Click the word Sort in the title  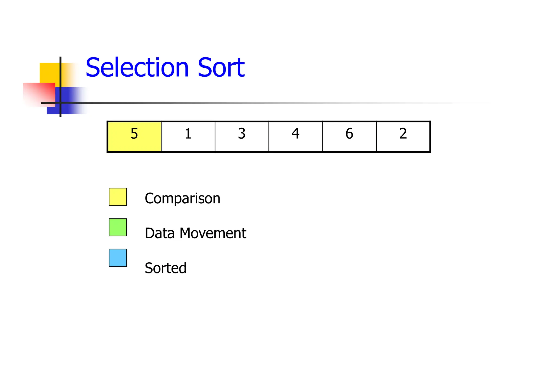221,68
